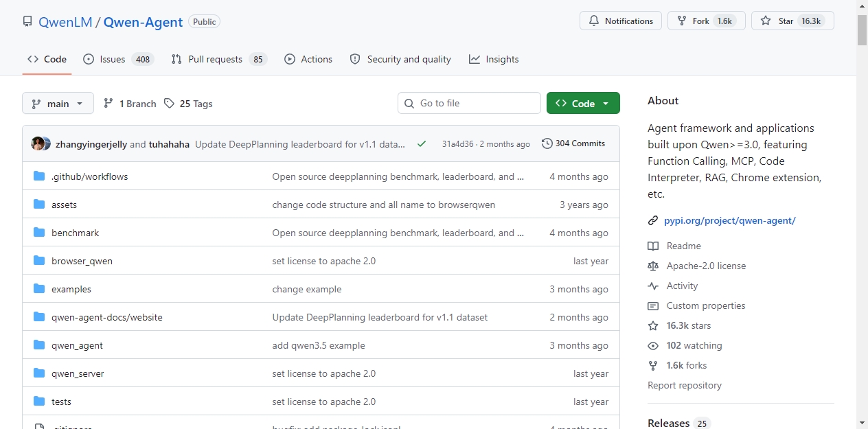Image resolution: width=868 pixels, height=429 pixels.
Task: Click the link chain icon beside pypi URL
Action: [x=653, y=220]
